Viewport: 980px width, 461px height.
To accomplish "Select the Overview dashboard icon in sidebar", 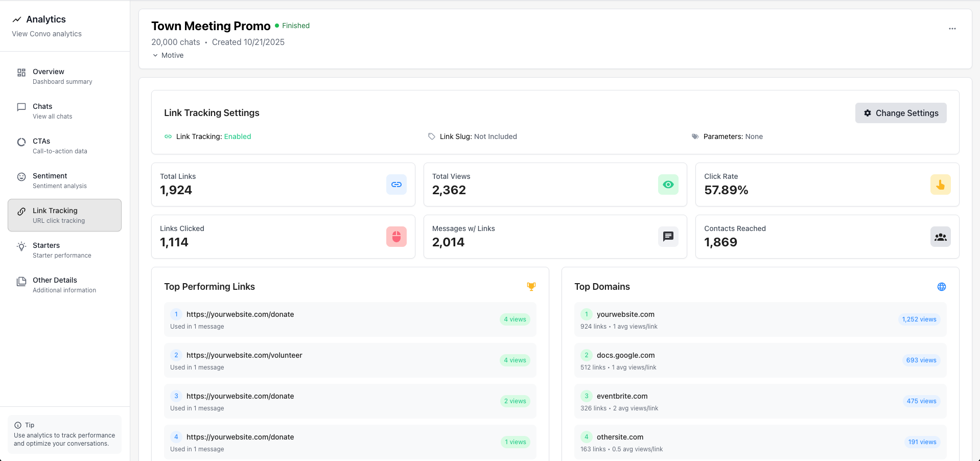I will 21,72.
